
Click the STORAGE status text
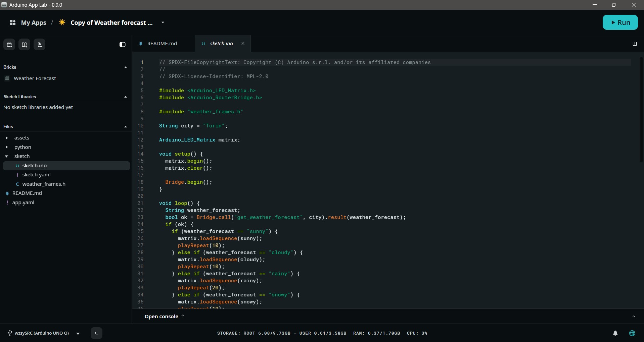[282, 333]
